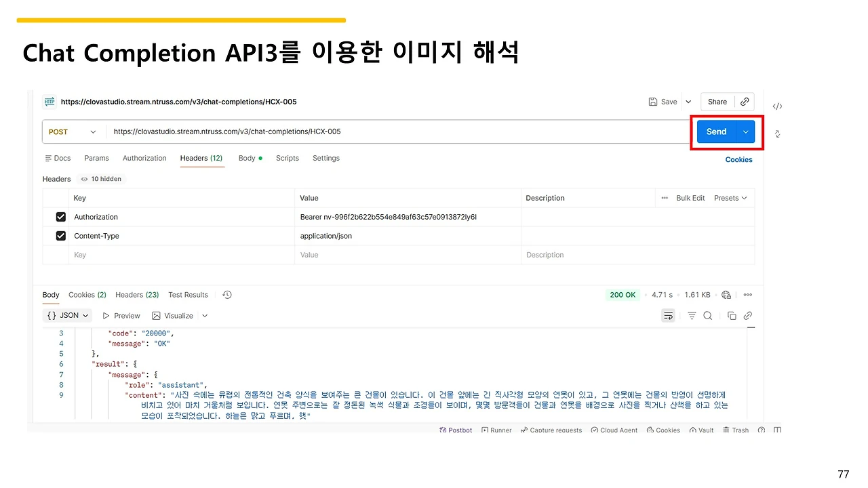Click the application/json value cell

(x=409, y=236)
